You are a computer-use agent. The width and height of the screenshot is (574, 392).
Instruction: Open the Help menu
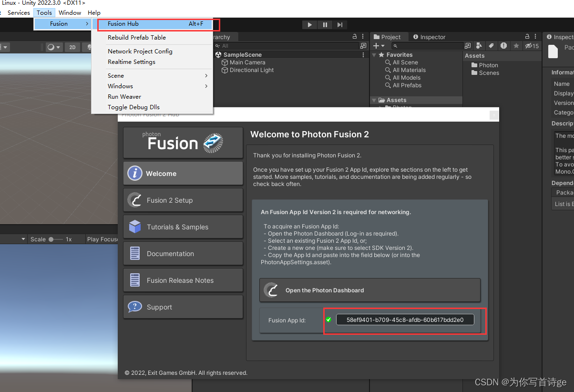(x=94, y=12)
